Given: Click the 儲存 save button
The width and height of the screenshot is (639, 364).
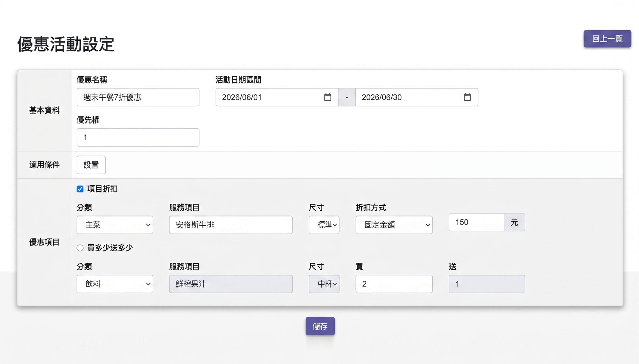Looking at the screenshot, I should click(x=320, y=327).
